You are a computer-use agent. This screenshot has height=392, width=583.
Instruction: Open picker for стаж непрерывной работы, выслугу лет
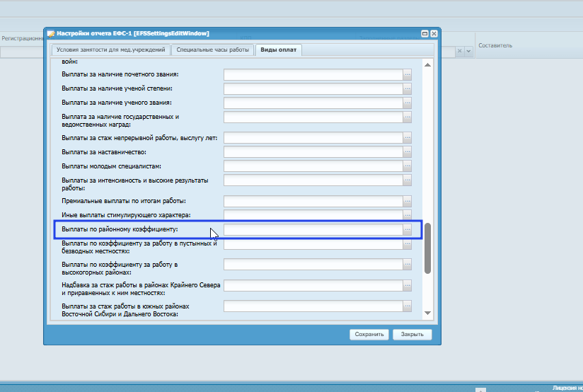408,137
